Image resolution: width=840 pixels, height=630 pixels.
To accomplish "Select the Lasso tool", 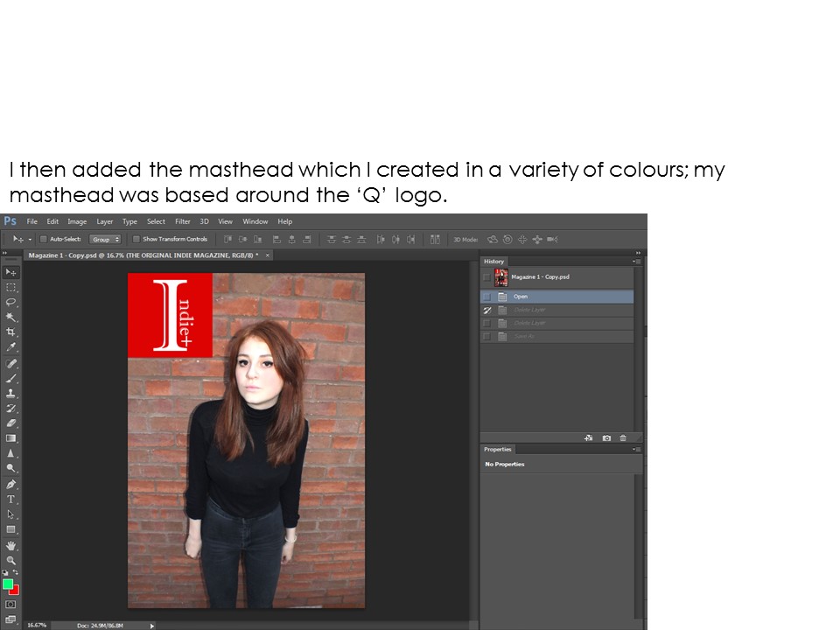I will tap(10, 302).
